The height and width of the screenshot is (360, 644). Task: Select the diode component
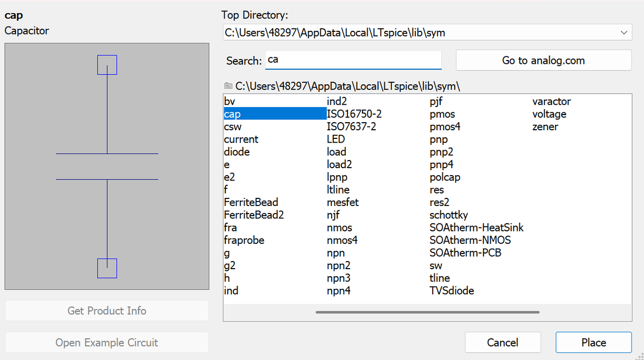coord(237,152)
